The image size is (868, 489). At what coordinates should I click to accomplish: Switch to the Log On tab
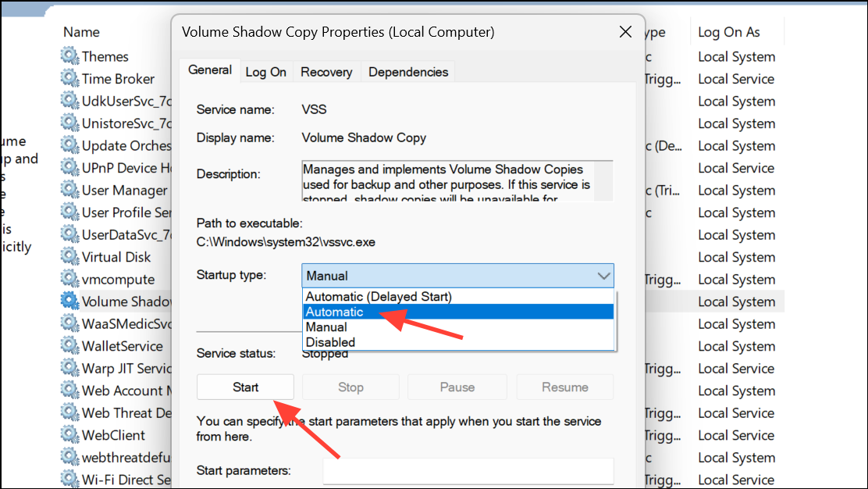click(265, 72)
